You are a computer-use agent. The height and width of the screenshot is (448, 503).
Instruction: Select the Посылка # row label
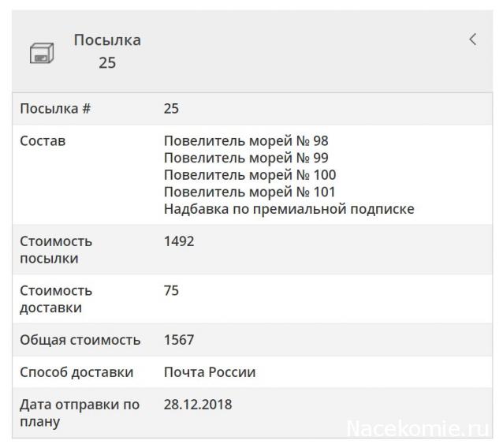[55, 109]
